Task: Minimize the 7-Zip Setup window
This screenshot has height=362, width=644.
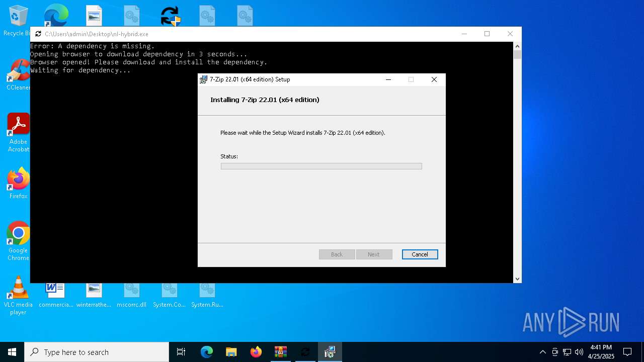Action: [388, 79]
